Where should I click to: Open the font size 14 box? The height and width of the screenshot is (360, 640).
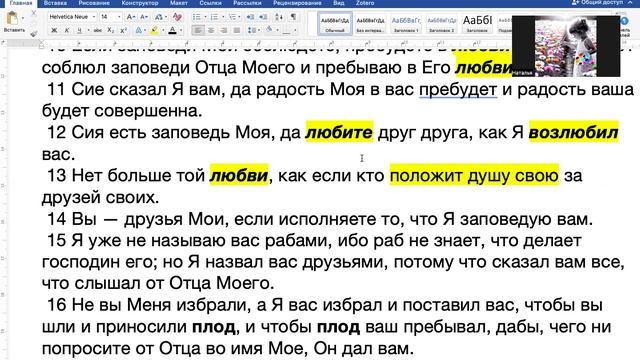[111, 17]
